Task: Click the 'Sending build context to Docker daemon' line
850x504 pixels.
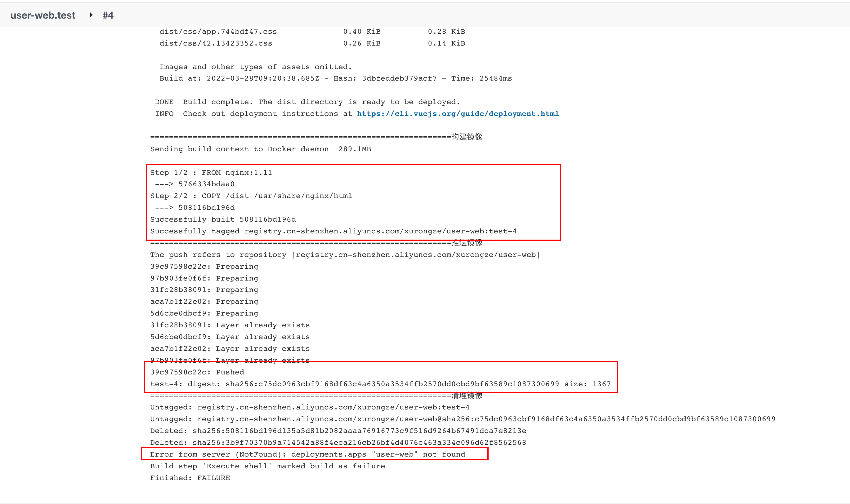Action: pyautogui.click(x=261, y=149)
